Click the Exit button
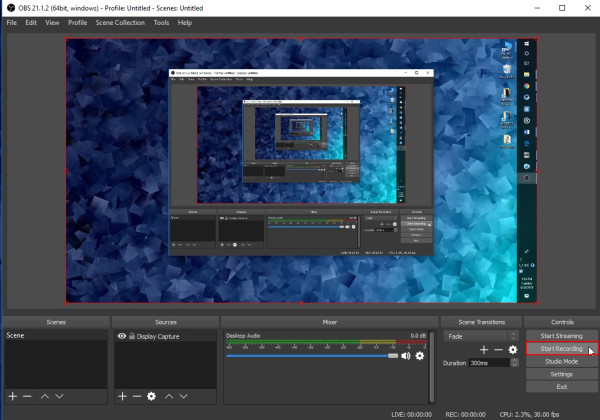 (x=561, y=387)
